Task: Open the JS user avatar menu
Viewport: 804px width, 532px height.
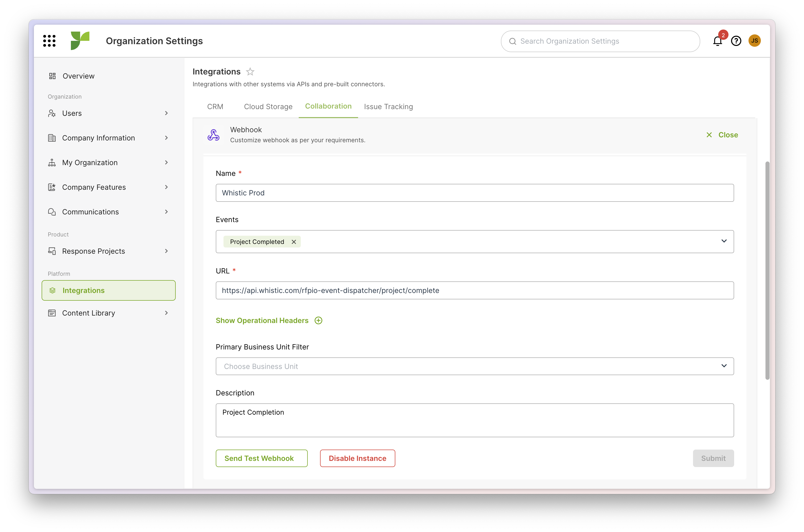Action: pos(754,41)
